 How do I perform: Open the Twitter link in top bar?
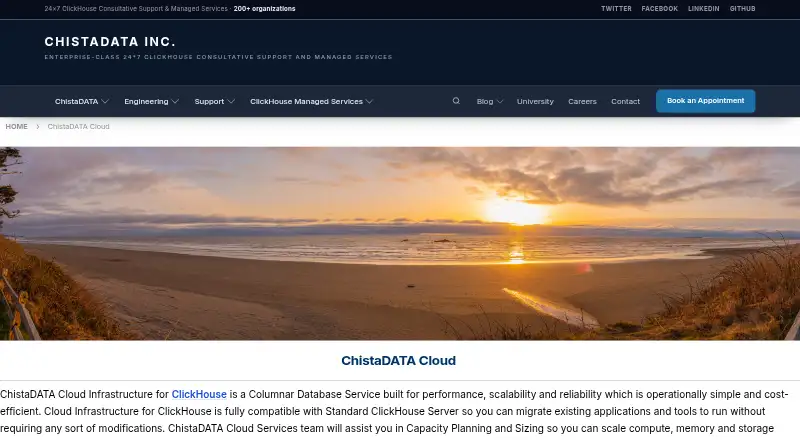(616, 9)
